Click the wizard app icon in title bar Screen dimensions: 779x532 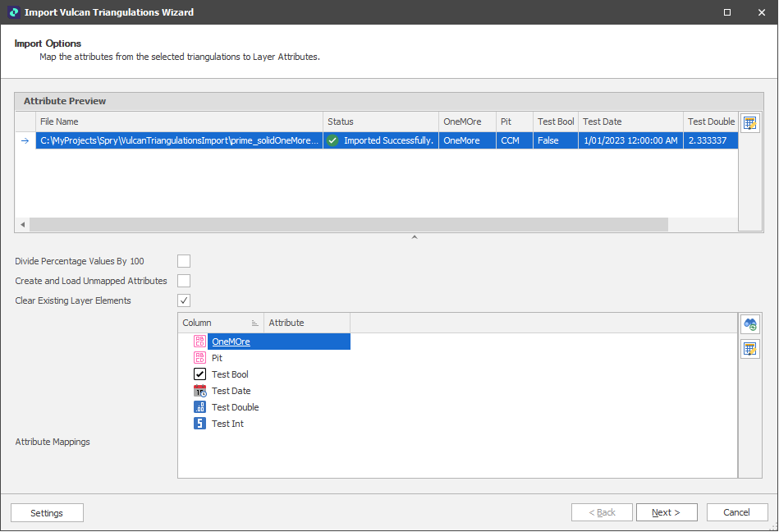tap(14, 12)
